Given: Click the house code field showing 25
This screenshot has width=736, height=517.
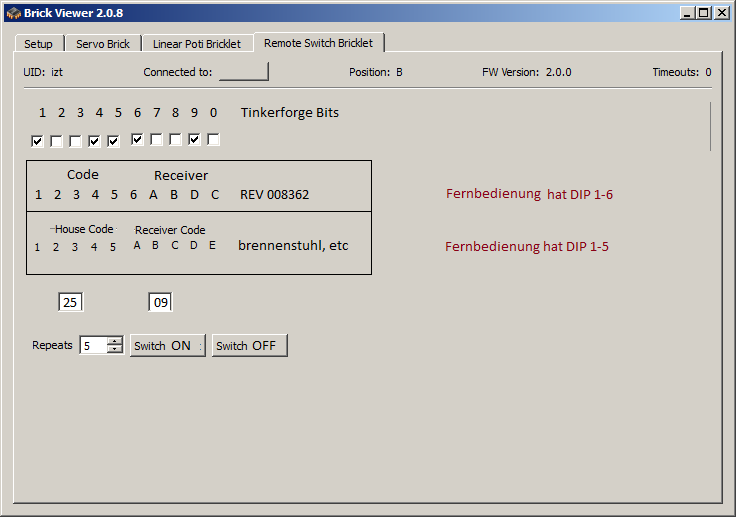Looking at the screenshot, I should [x=70, y=302].
